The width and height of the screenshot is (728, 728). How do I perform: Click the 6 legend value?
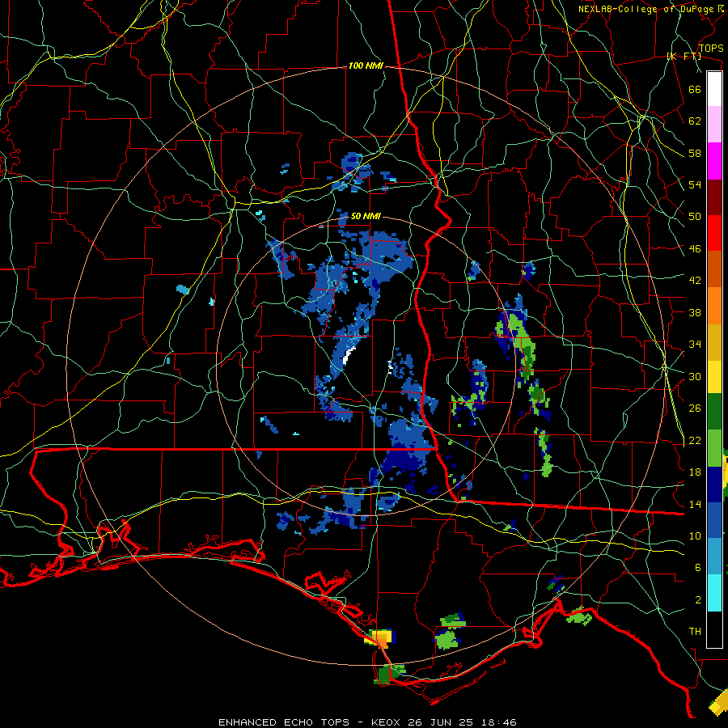[x=698, y=568]
